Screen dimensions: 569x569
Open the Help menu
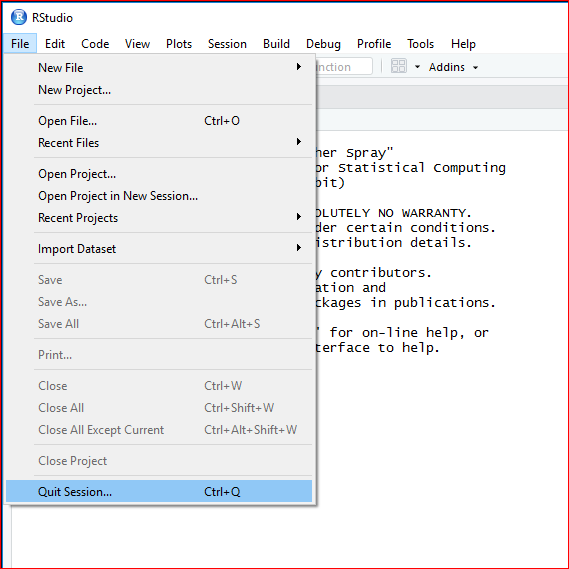463,44
